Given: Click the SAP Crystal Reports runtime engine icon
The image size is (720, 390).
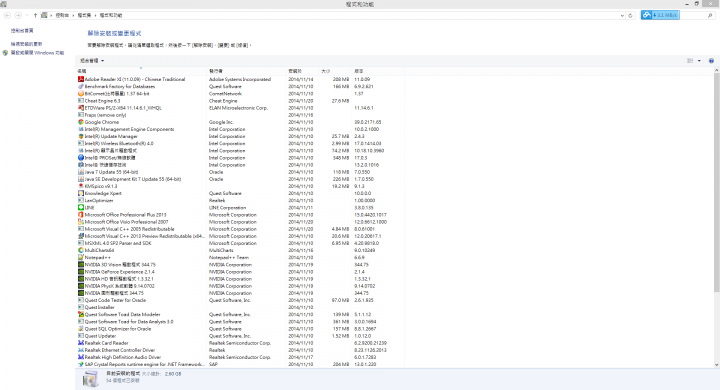Looking at the screenshot, I should (81, 364).
